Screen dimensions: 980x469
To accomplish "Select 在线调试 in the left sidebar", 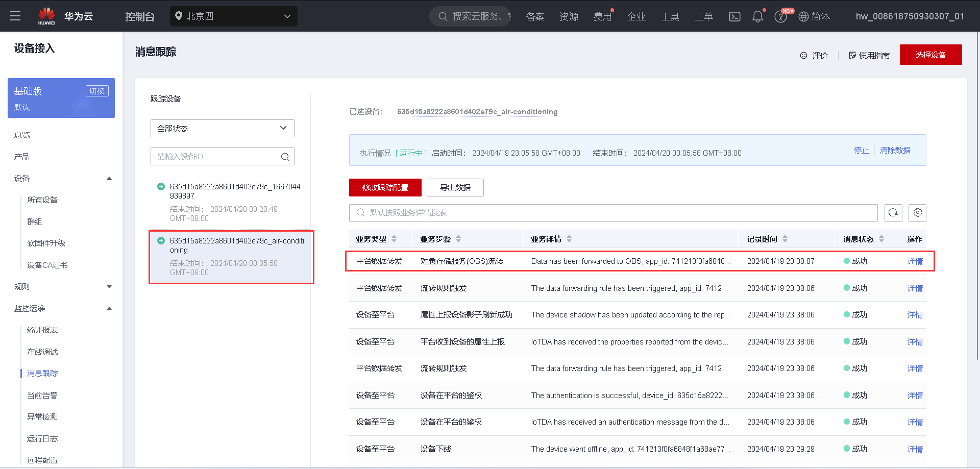I will pos(42,352).
